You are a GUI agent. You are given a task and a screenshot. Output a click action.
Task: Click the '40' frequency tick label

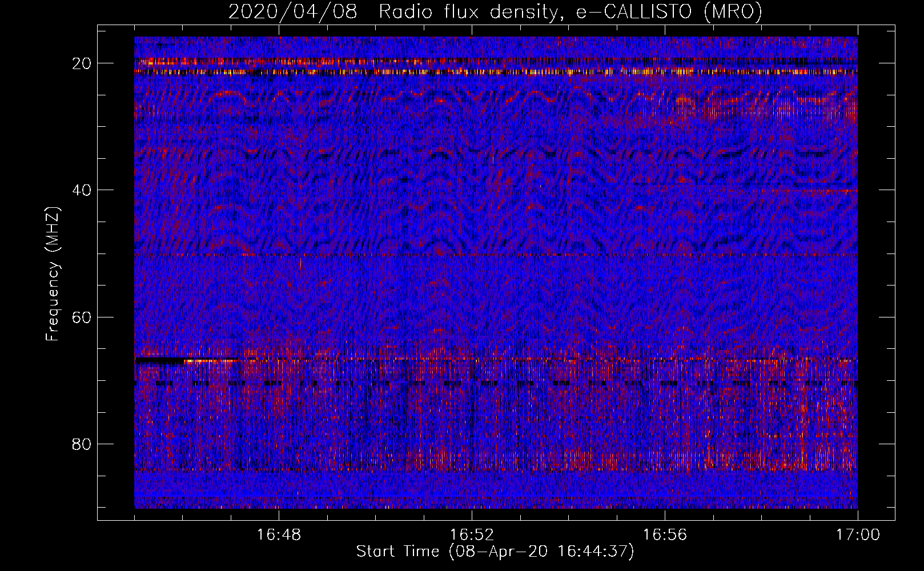pos(82,190)
